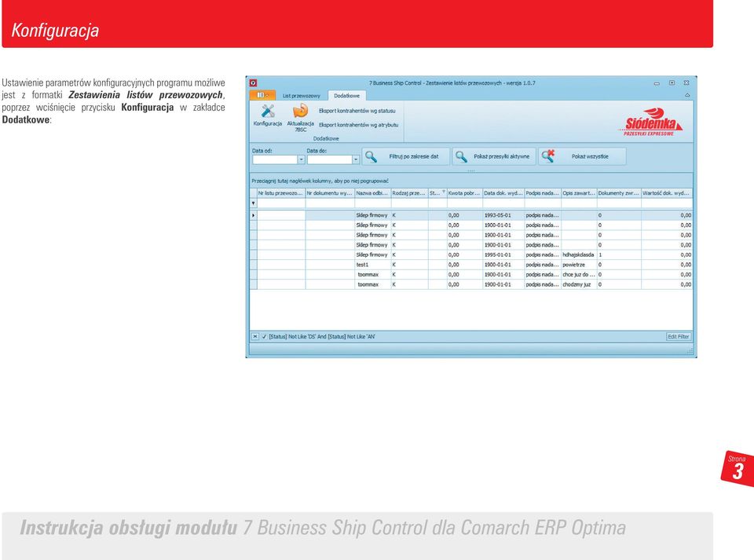Sort by Data dok. wyd... column header
Screen dimensions: 754x560
click(x=503, y=192)
